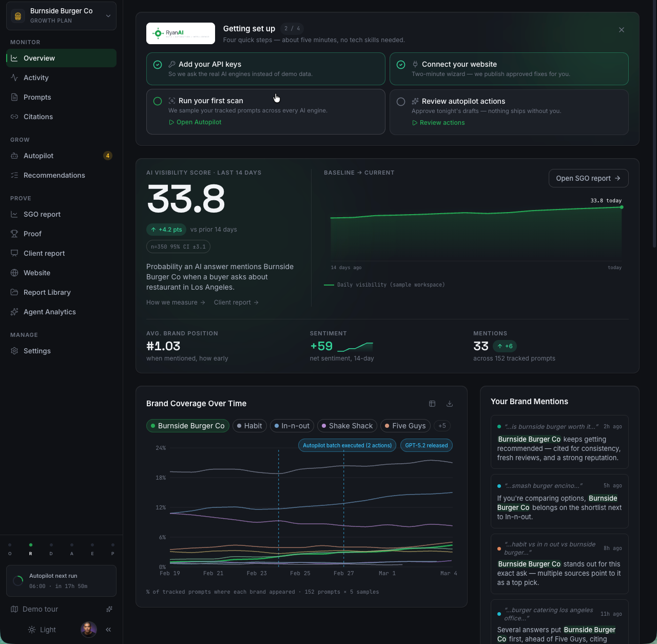Click the Report Library folder icon
This screenshot has width=657, height=644.
click(14, 292)
